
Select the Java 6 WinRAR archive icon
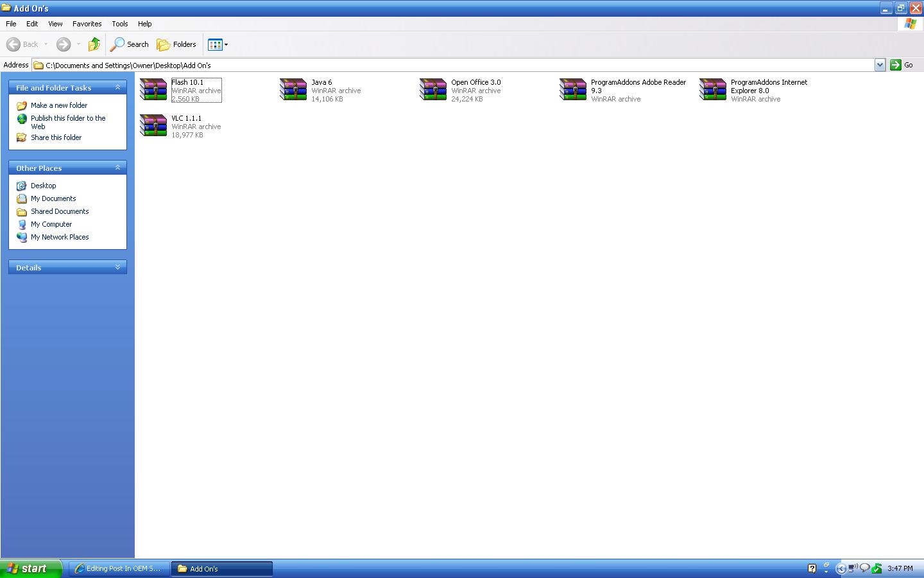(293, 90)
